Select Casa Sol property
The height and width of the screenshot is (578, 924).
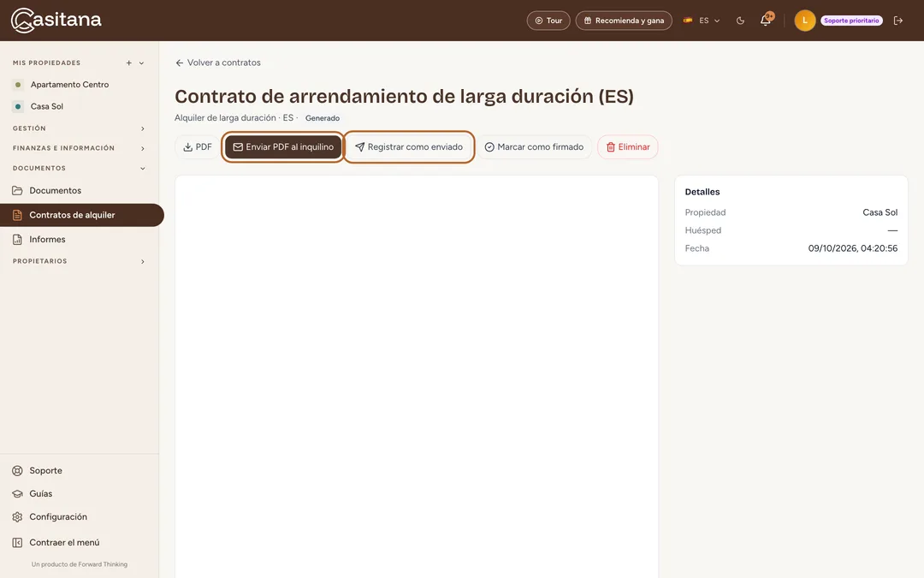47,106
